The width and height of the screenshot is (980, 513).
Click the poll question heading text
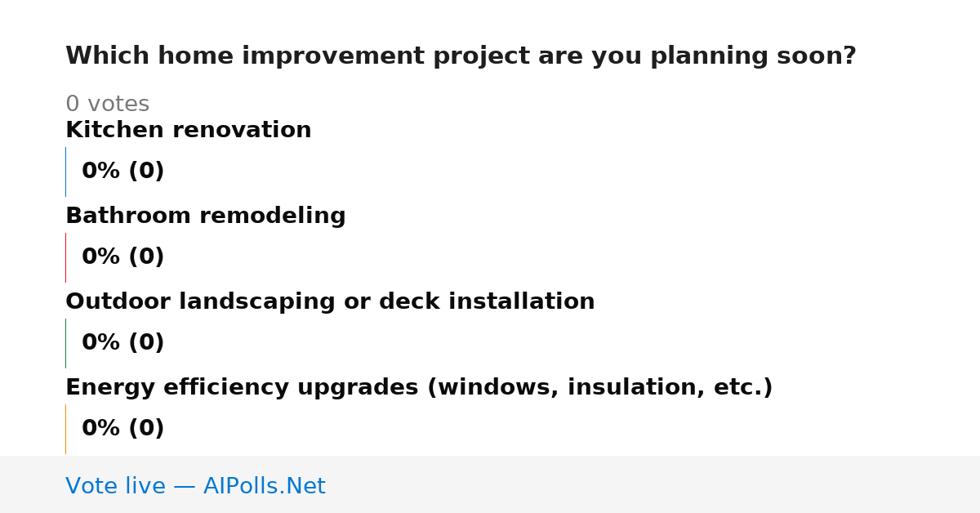pos(461,56)
